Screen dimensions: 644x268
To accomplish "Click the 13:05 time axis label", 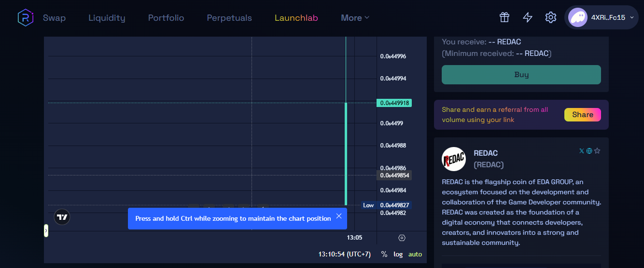I will [x=354, y=238].
